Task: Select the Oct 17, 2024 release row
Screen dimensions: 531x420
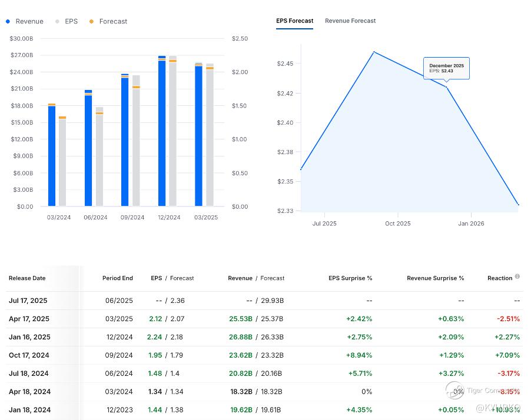Action: tap(29, 355)
